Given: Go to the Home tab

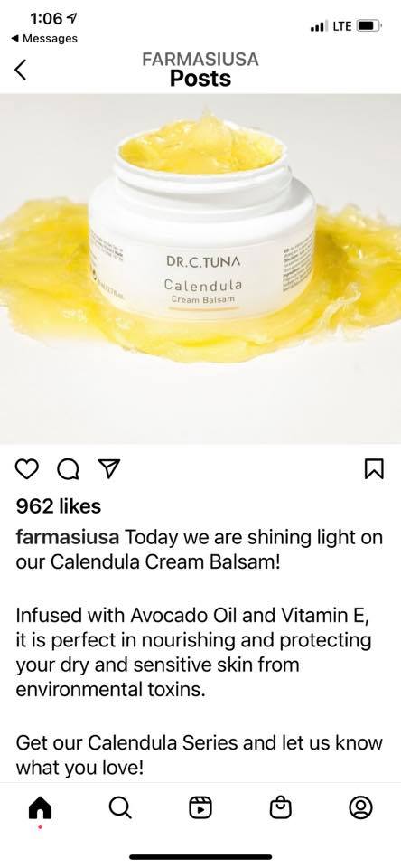Looking at the screenshot, I should point(40,808).
